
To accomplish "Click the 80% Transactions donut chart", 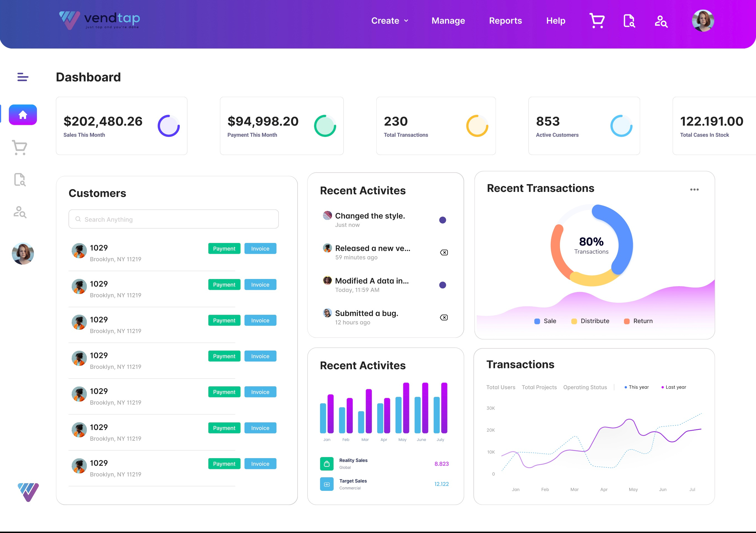I will click(x=591, y=245).
